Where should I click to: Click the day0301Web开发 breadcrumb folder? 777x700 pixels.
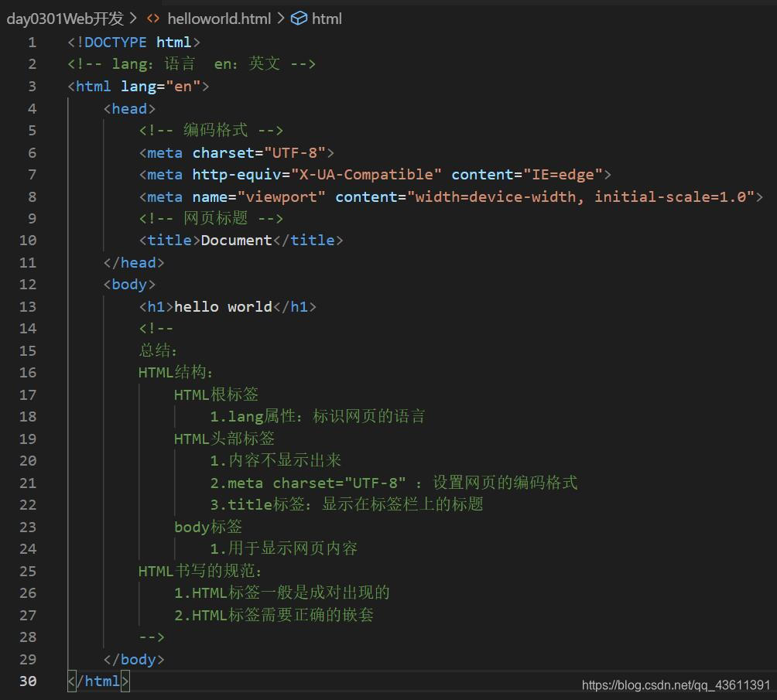[65, 19]
